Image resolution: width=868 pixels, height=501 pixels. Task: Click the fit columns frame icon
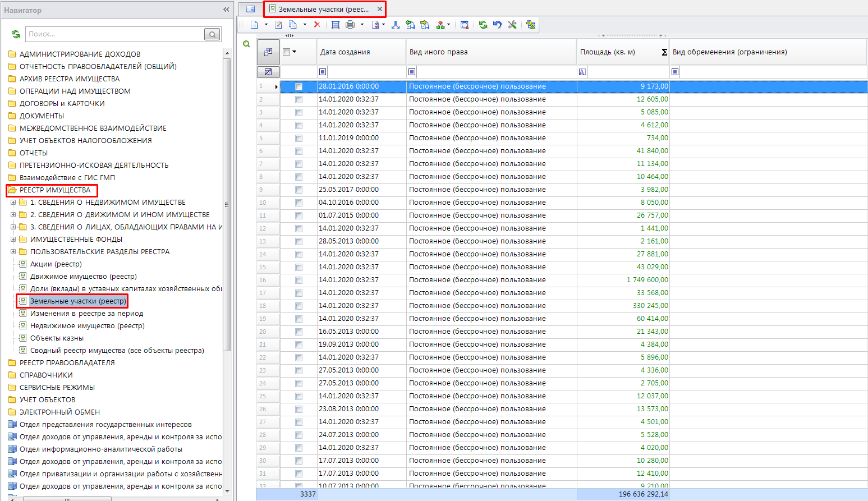(x=336, y=25)
